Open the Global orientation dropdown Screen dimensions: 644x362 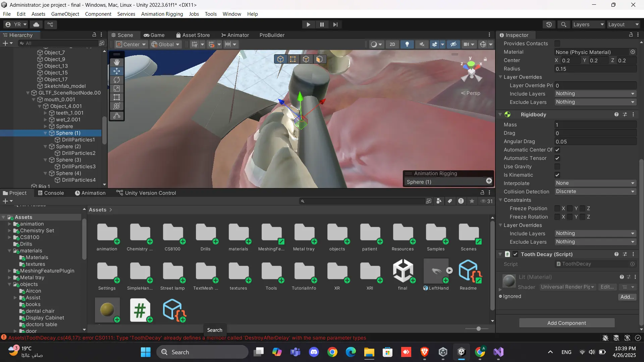pyautogui.click(x=166, y=44)
